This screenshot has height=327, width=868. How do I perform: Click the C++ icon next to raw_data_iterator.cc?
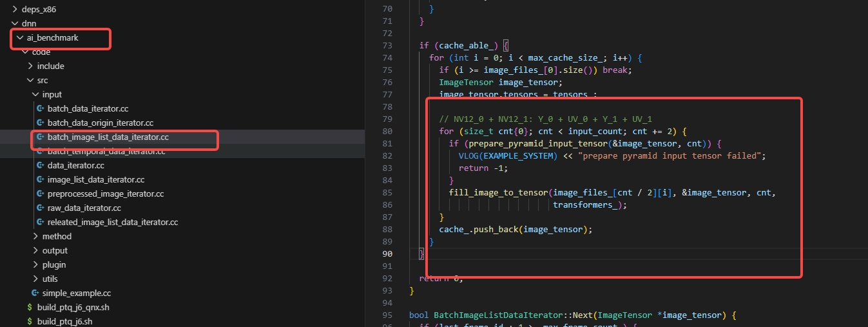[x=41, y=208]
